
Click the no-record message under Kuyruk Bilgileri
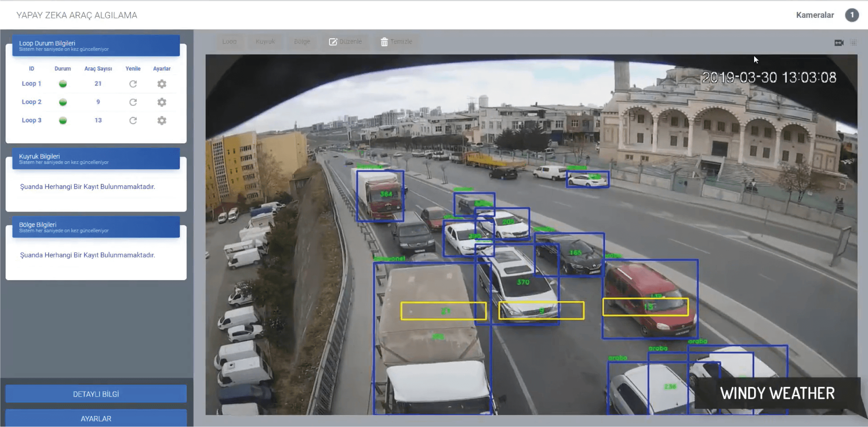tap(88, 187)
